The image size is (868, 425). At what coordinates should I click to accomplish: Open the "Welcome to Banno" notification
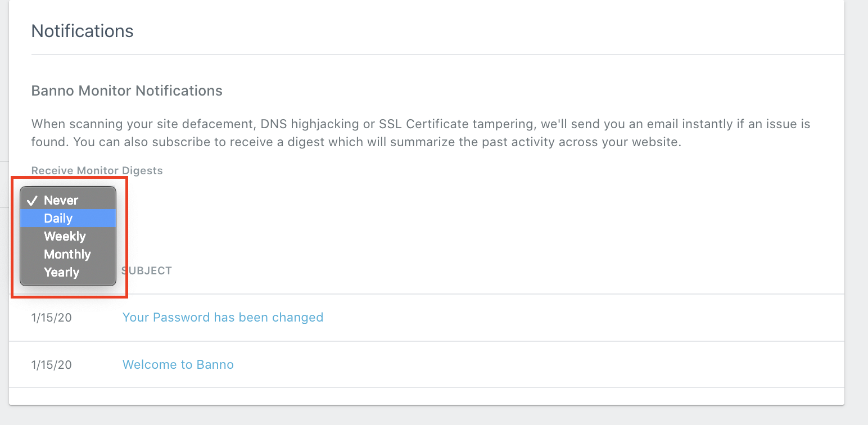178,364
